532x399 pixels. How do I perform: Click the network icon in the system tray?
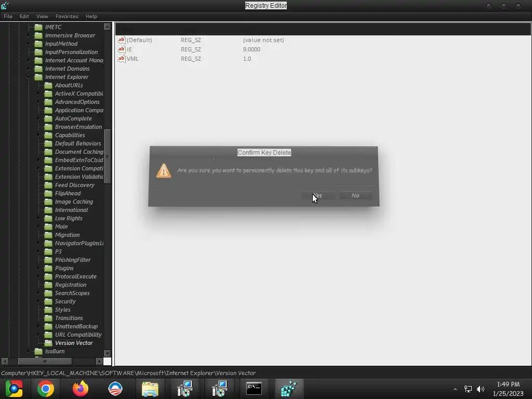coord(468,389)
